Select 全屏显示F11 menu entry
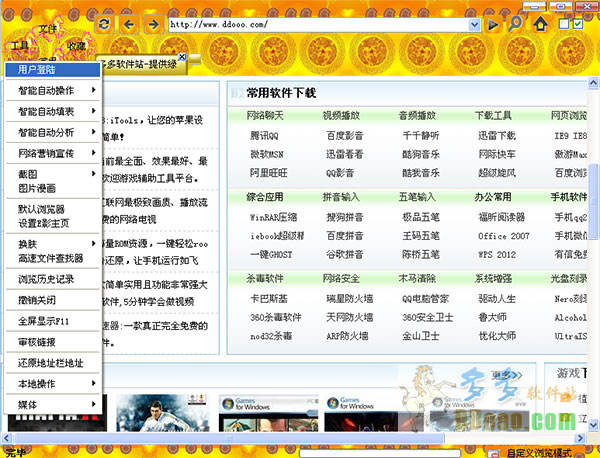 [53, 321]
